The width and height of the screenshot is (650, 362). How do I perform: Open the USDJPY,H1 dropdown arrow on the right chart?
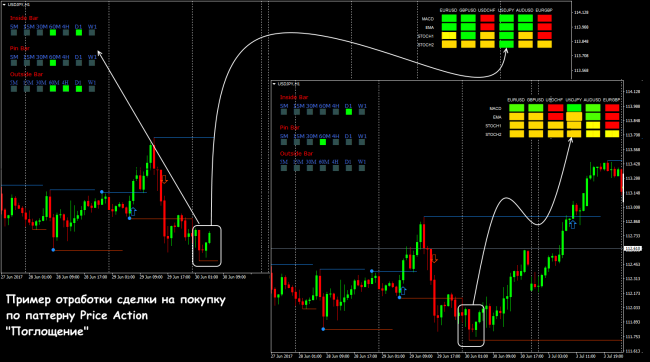(x=274, y=84)
